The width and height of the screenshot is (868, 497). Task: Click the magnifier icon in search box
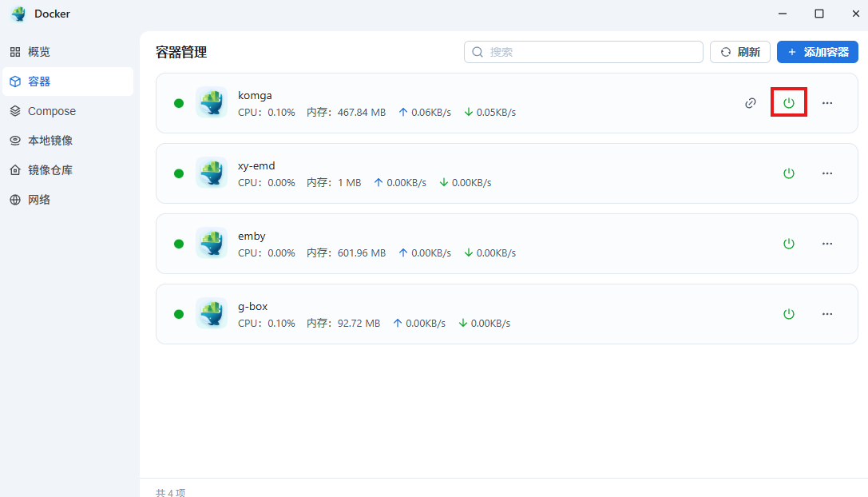point(478,52)
